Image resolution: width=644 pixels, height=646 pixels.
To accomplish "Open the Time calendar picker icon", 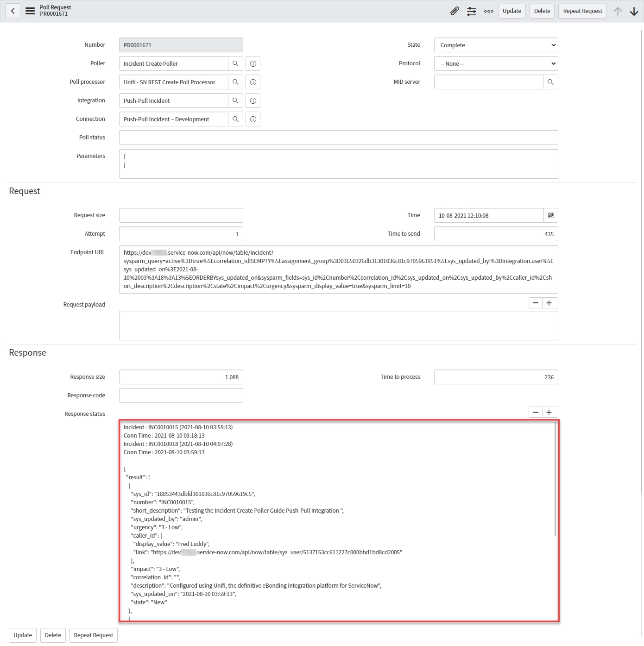I will click(551, 215).
